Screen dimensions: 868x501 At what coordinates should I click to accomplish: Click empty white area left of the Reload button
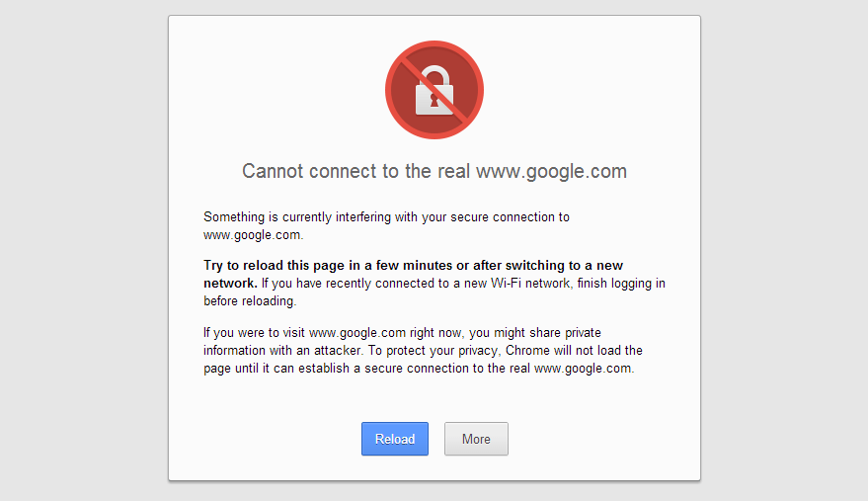pos(267,439)
